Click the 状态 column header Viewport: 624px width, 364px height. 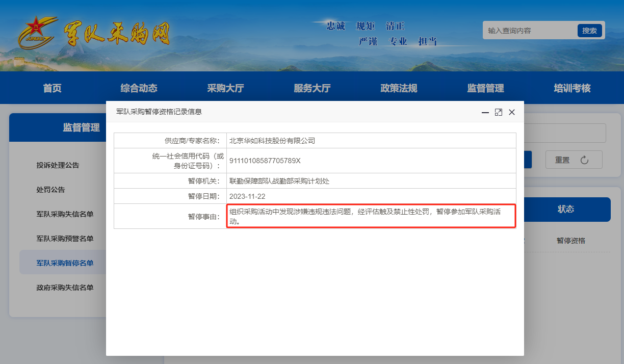(x=566, y=209)
